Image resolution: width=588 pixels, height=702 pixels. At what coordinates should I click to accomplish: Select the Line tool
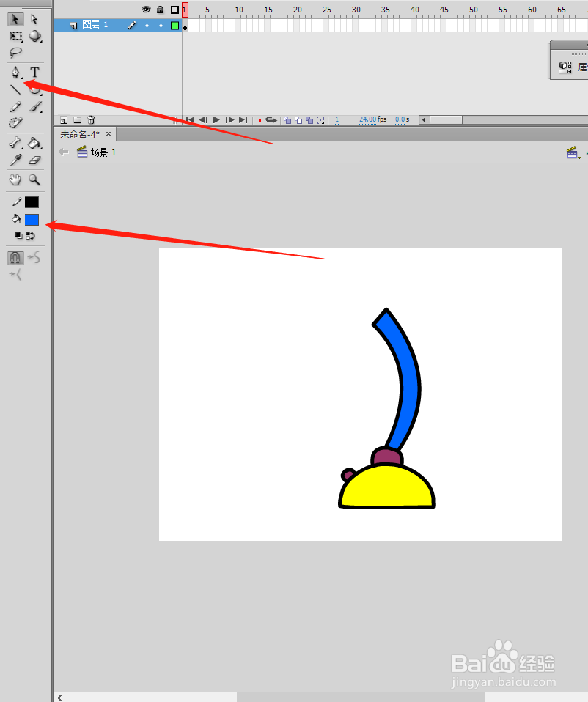click(15, 89)
